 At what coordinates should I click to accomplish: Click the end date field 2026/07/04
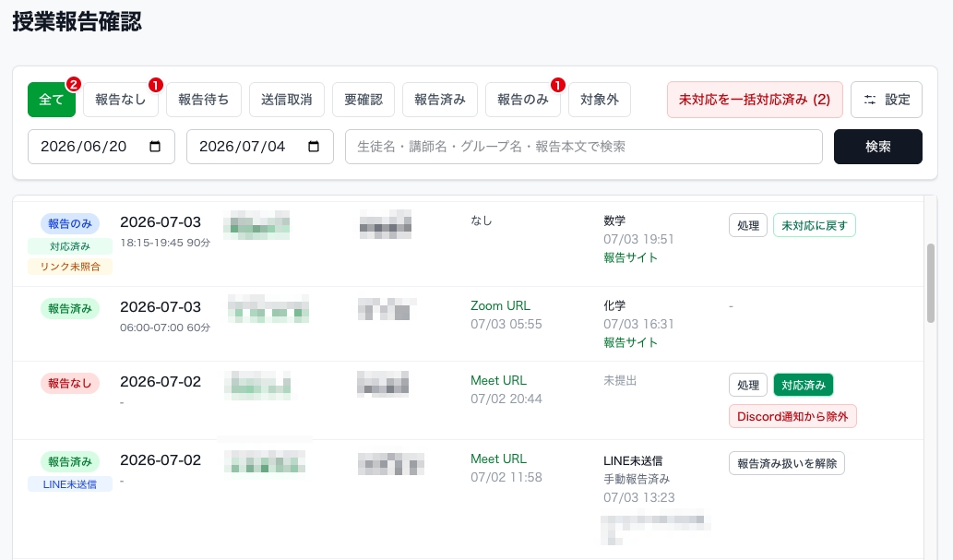point(260,147)
